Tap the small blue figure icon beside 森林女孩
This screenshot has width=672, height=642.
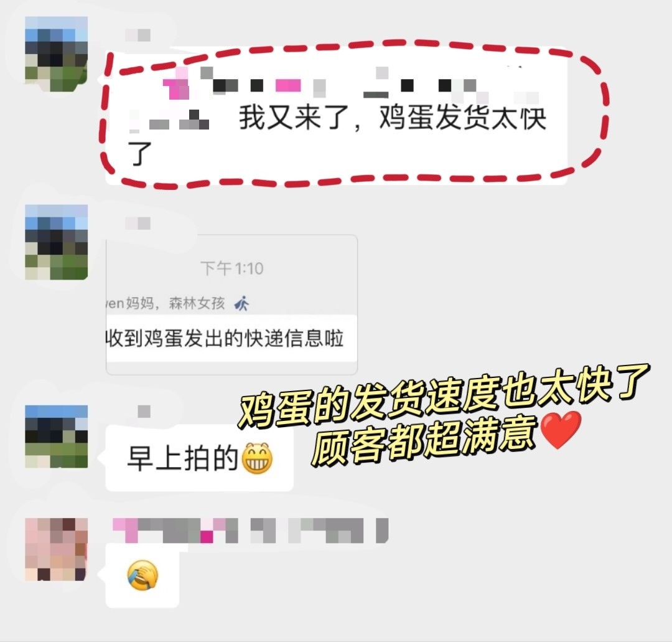[241, 304]
